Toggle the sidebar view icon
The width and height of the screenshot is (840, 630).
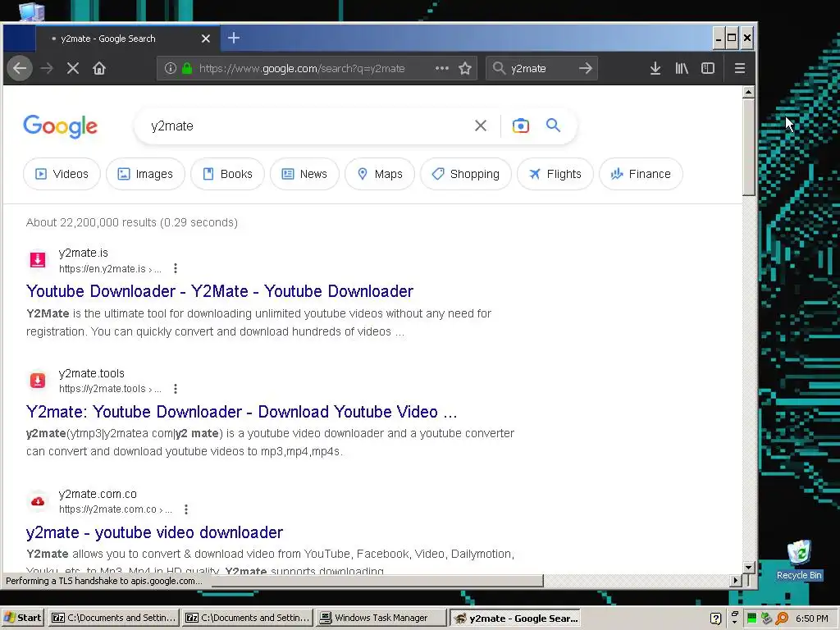pos(708,69)
